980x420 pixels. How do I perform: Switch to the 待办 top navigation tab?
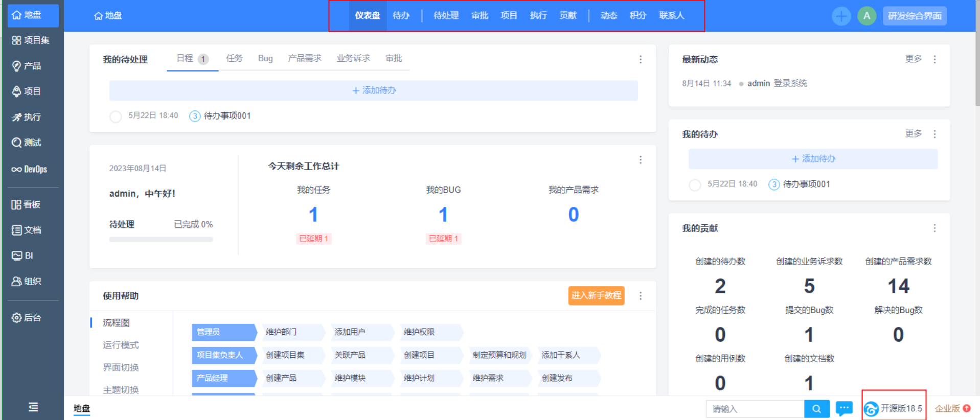[x=401, y=16]
